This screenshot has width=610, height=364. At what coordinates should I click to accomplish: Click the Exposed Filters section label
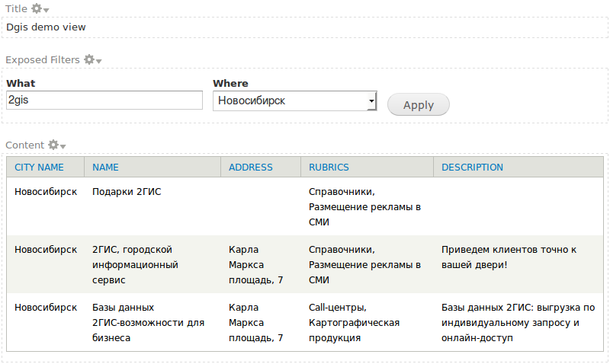click(x=43, y=60)
